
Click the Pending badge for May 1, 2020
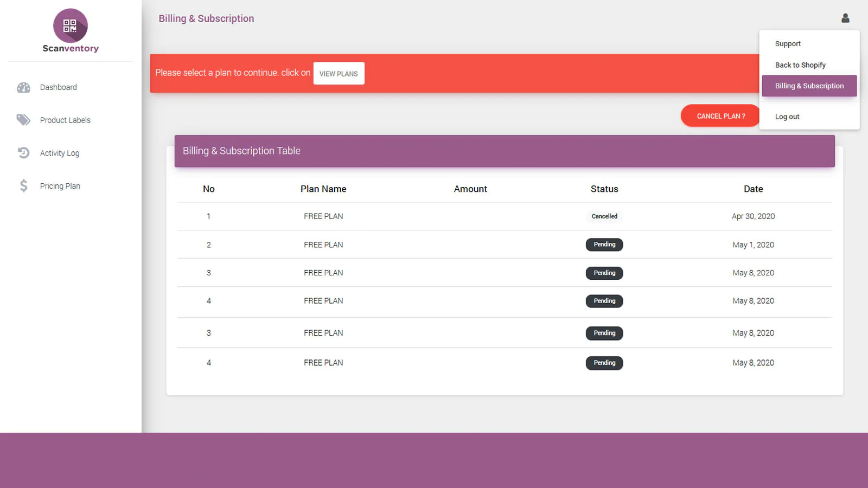pos(604,245)
